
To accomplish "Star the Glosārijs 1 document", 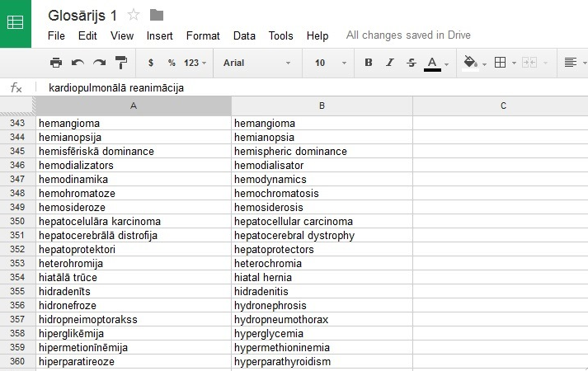I will [x=134, y=15].
